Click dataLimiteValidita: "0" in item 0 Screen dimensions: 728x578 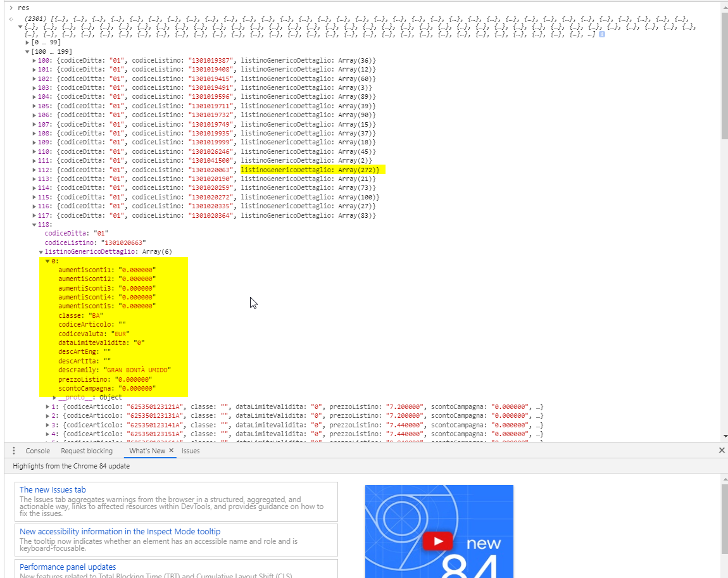(102, 342)
